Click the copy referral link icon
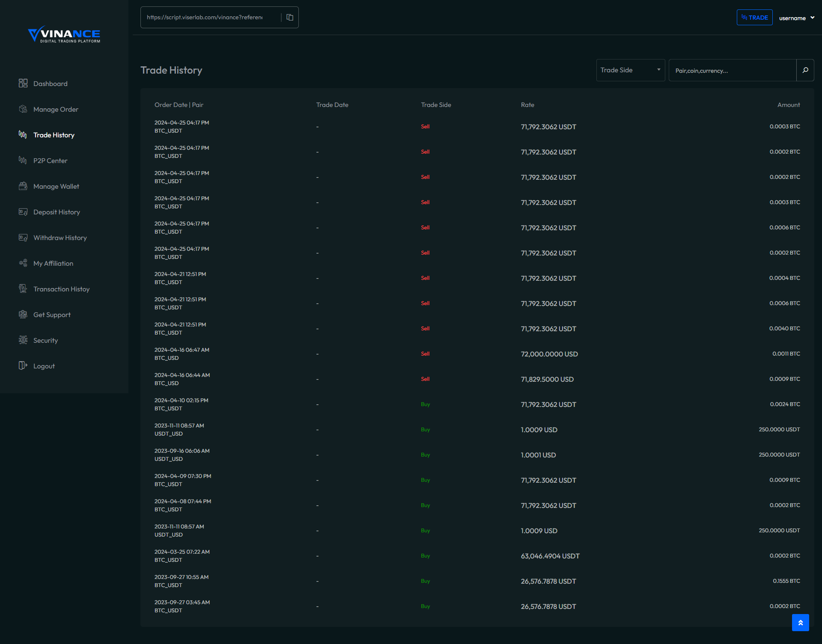 (x=290, y=18)
